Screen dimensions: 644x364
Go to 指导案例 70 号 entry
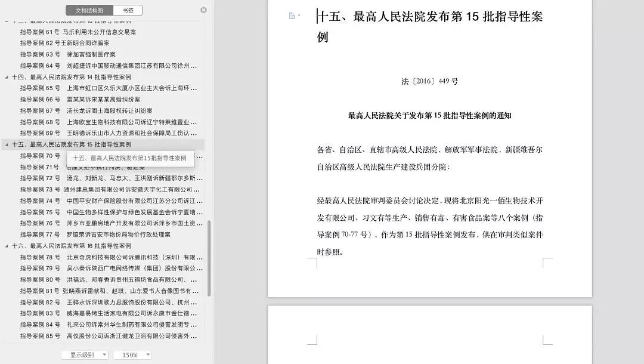tap(41, 156)
